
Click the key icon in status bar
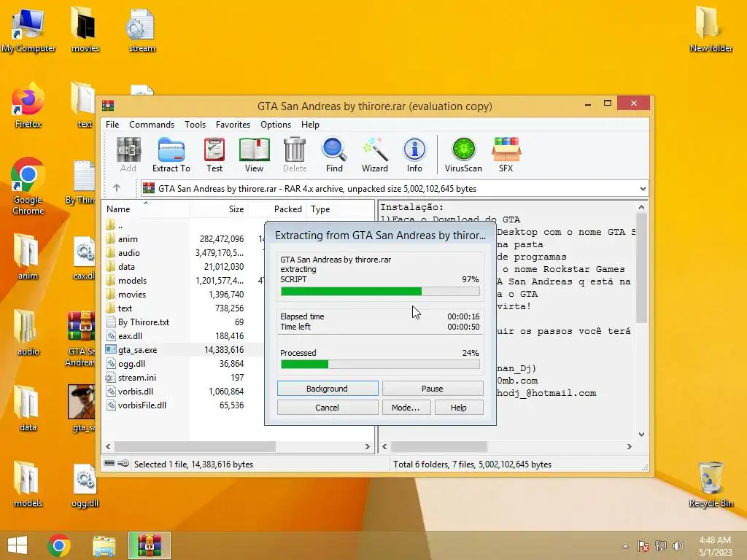point(123,463)
